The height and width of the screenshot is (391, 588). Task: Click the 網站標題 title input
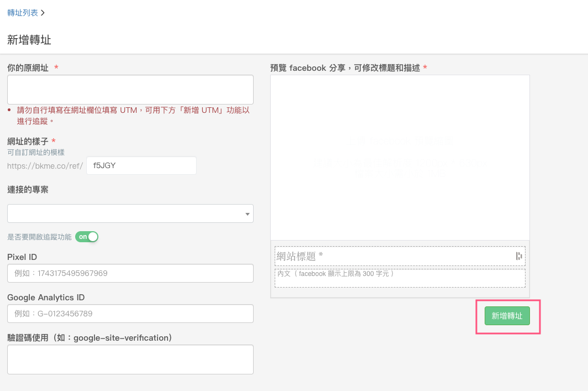392,256
